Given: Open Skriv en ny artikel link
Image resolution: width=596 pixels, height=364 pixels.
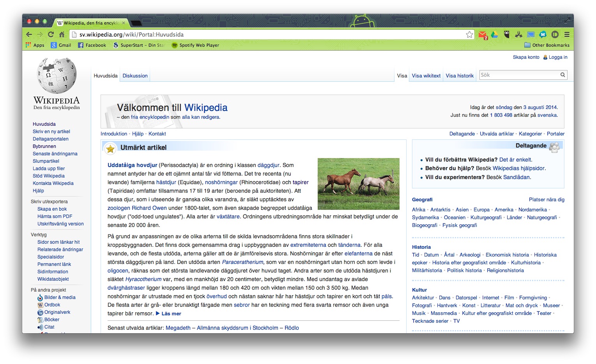Looking at the screenshot, I should 51,132.
